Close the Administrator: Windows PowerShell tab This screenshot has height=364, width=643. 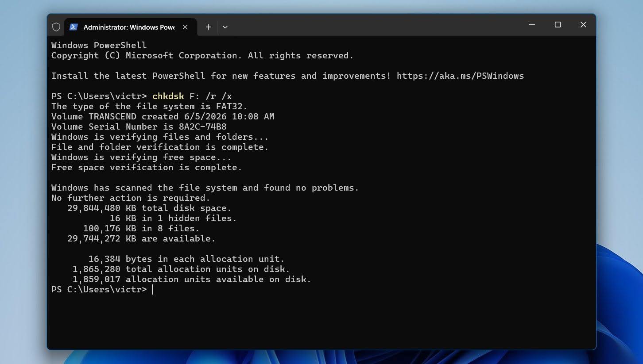(185, 27)
